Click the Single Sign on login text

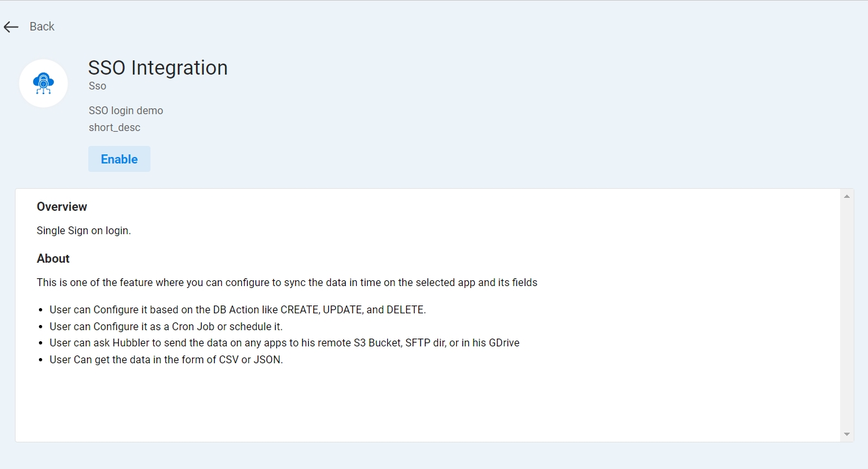(x=84, y=230)
